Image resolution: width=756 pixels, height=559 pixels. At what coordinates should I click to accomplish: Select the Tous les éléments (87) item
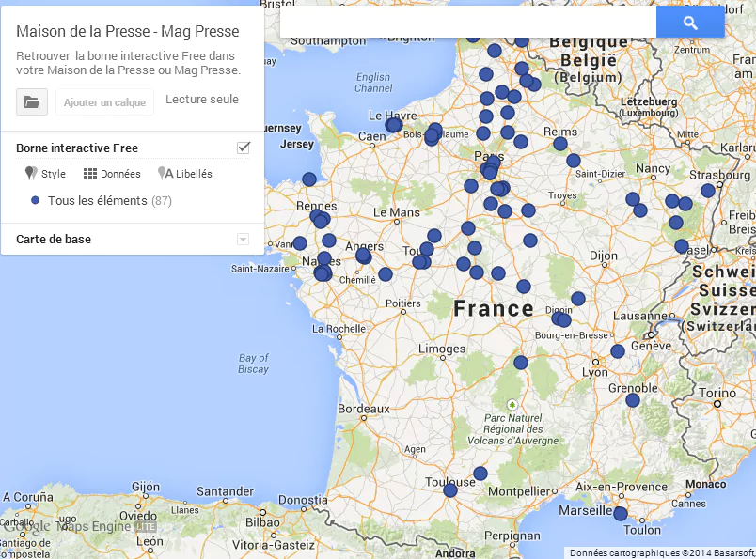click(x=109, y=200)
